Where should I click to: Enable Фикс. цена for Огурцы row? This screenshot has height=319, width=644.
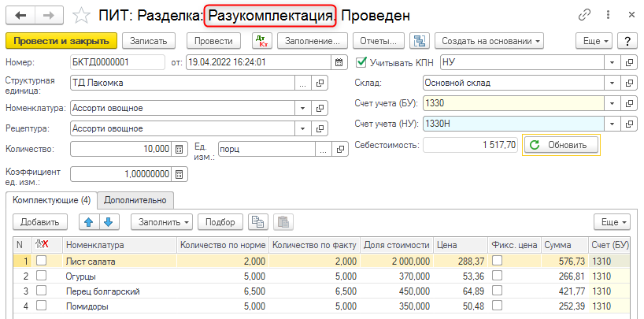[499, 276]
